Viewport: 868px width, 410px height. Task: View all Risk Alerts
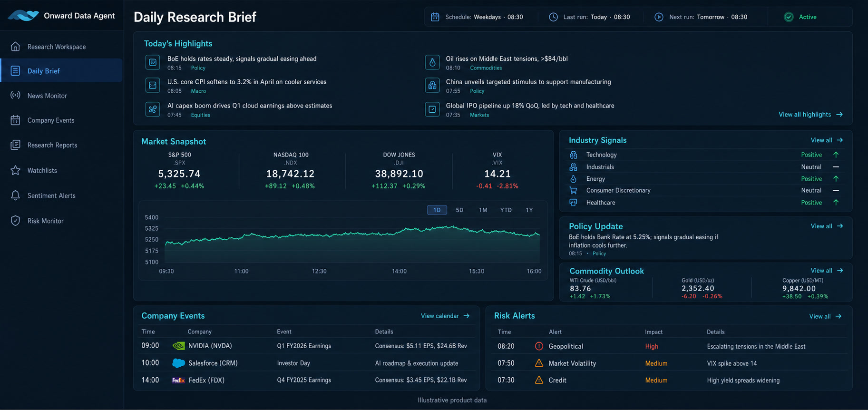click(825, 316)
